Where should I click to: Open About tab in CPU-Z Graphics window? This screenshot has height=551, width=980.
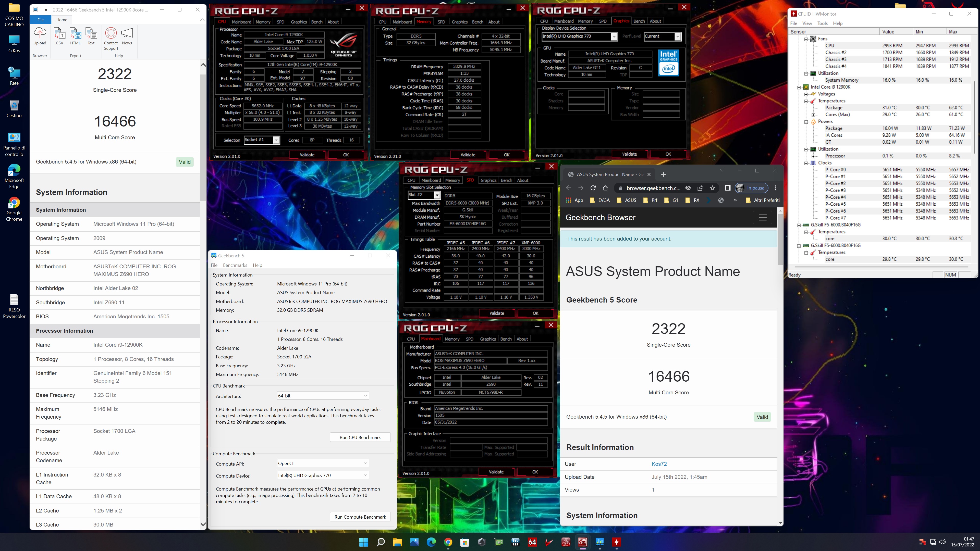click(655, 21)
